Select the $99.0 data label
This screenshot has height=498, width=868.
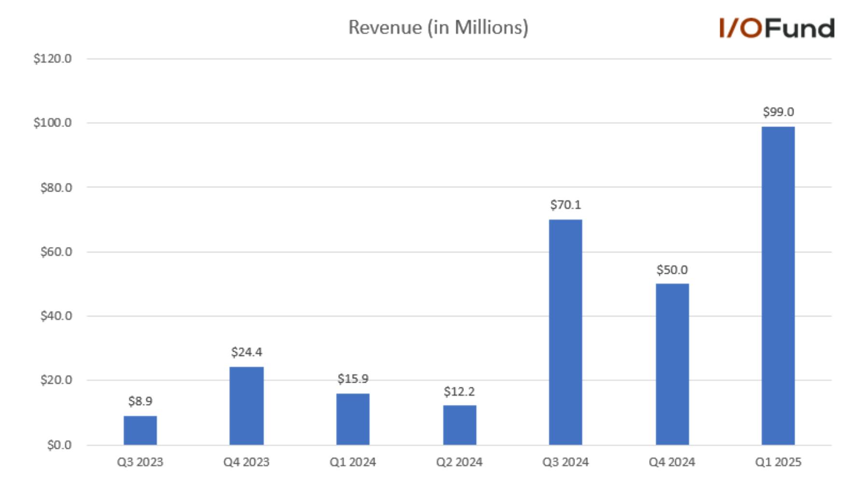[778, 112]
